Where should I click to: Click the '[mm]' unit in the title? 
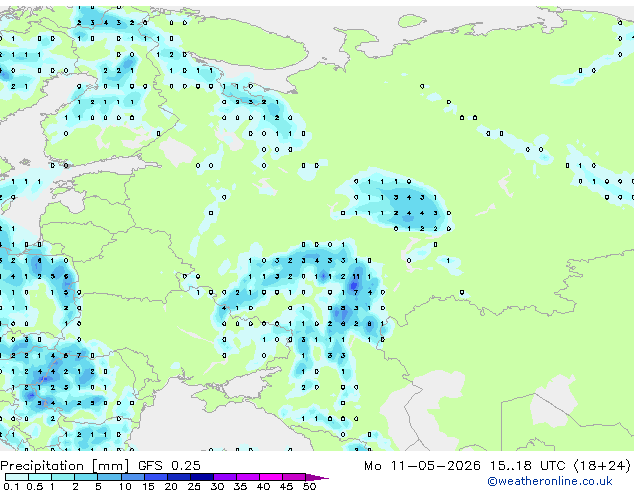(x=110, y=466)
